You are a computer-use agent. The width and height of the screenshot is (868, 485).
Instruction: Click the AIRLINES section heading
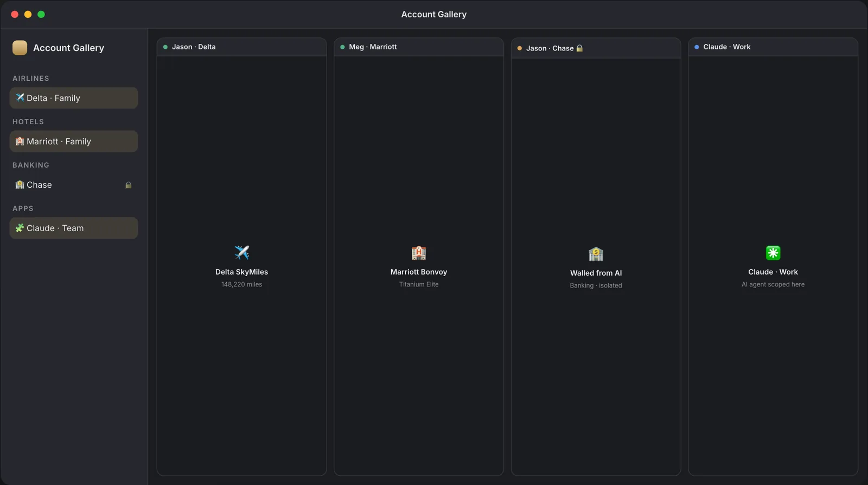pos(31,78)
